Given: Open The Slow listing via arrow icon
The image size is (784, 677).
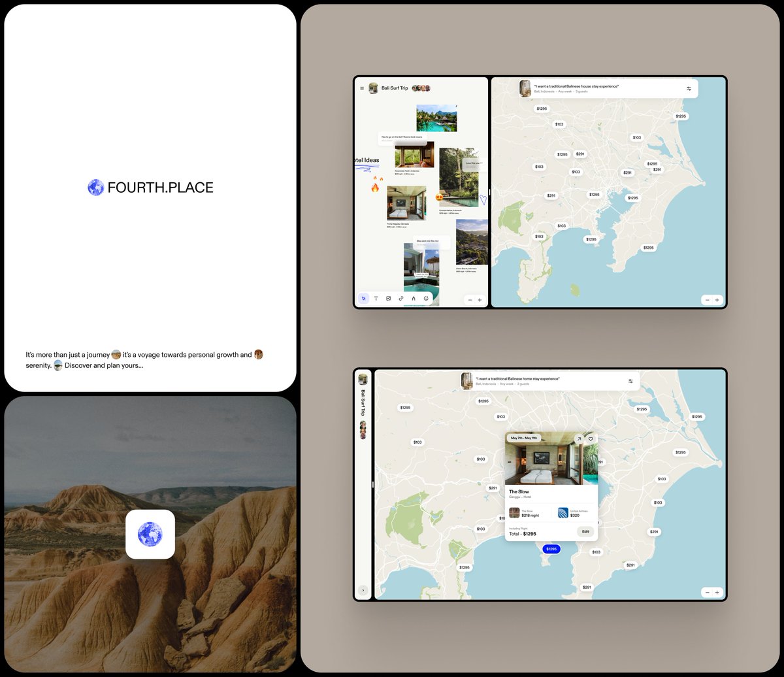Looking at the screenshot, I should pyautogui.click(x=578, y=438).
